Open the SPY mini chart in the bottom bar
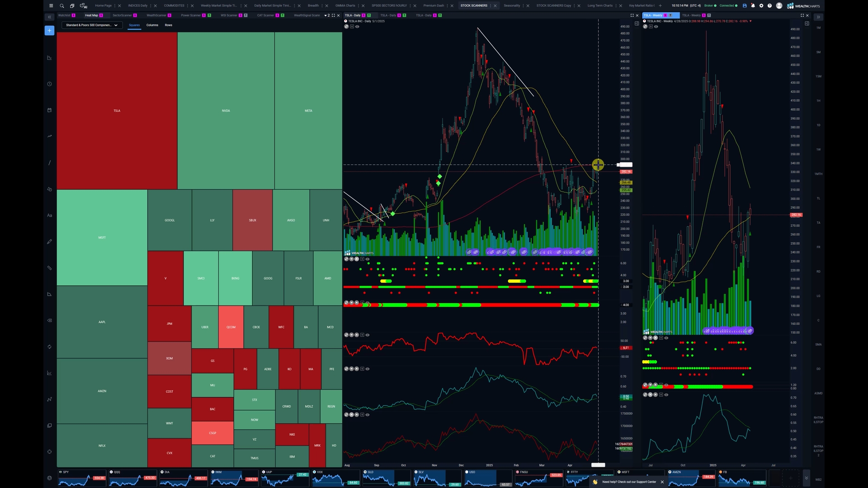 (82, 478)
